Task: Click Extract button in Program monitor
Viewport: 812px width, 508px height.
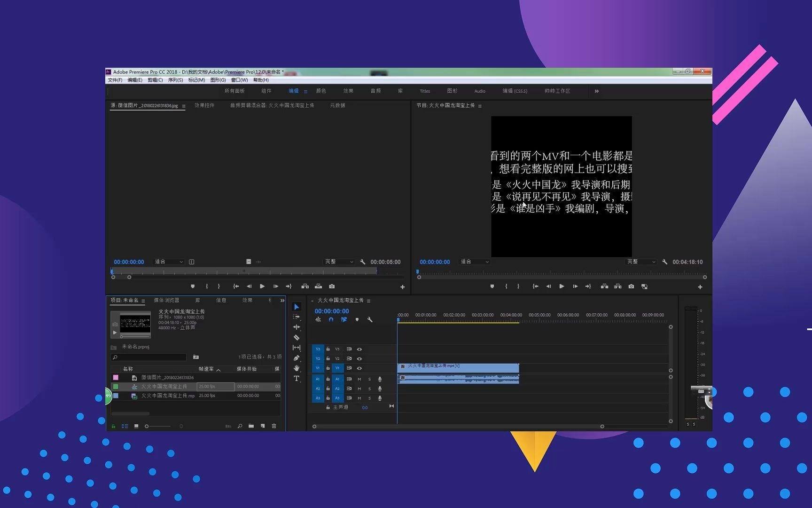Action: (617, 286)
